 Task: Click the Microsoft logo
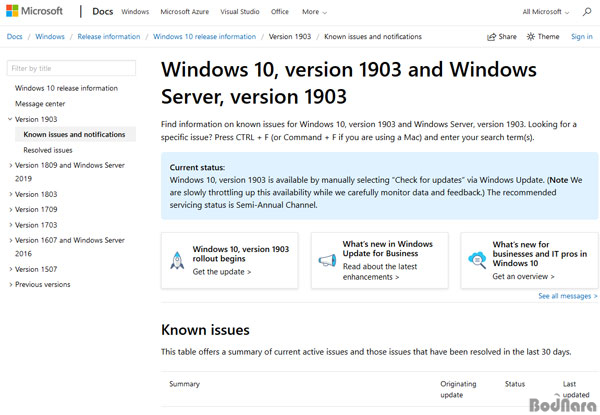point(35,12)
